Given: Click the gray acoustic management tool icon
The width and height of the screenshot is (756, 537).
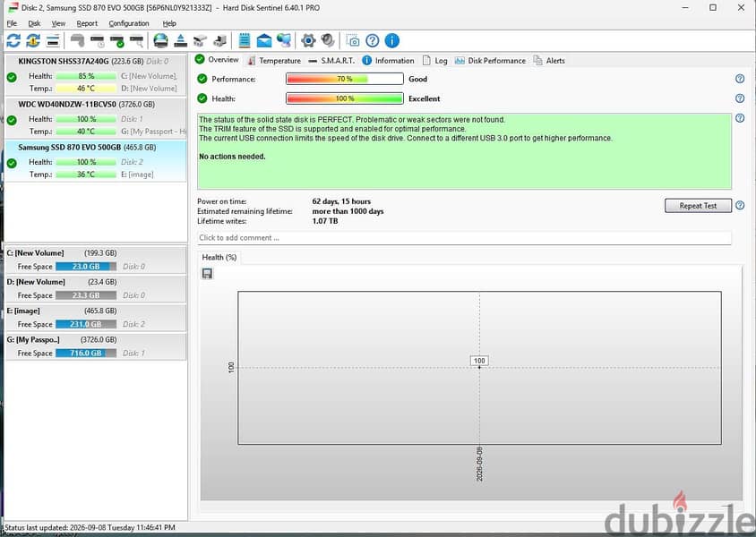Looking at the screenshot, I should coord(77,41).
